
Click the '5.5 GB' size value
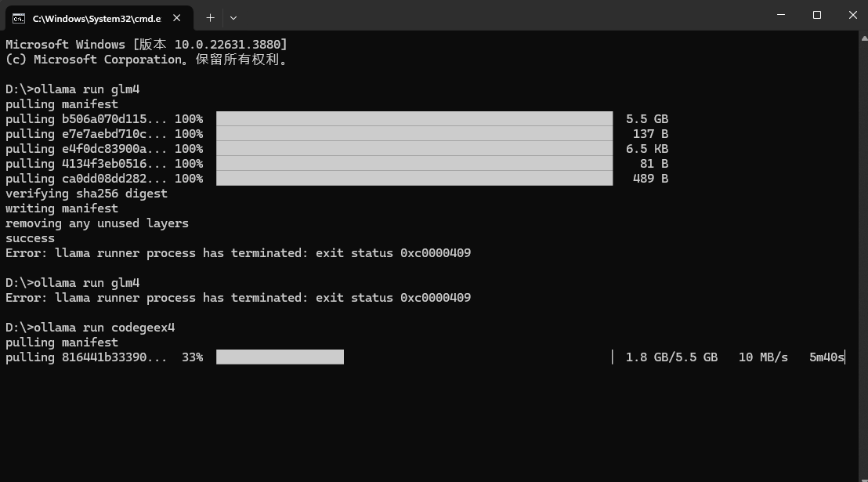click(x=647, y=119)
